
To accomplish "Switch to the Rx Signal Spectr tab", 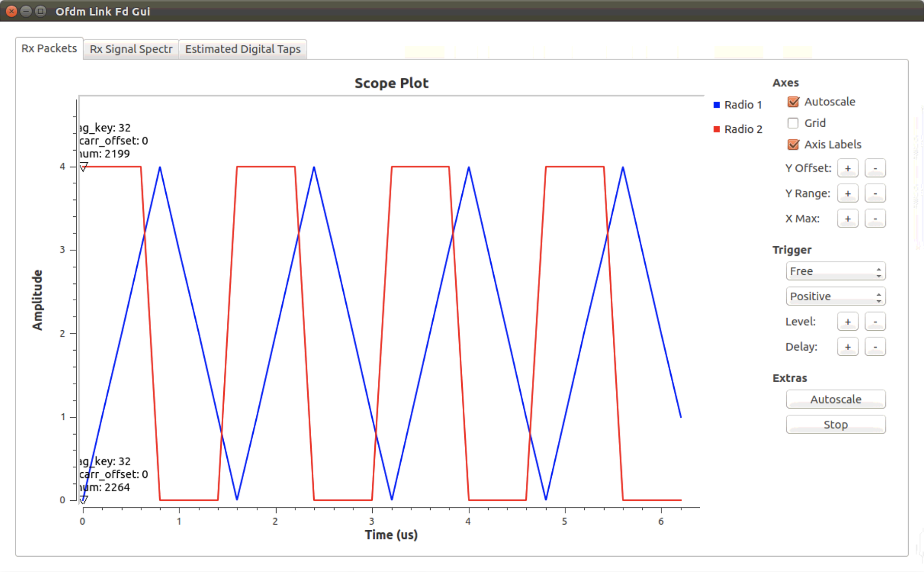I will click(x=131, y=49).
